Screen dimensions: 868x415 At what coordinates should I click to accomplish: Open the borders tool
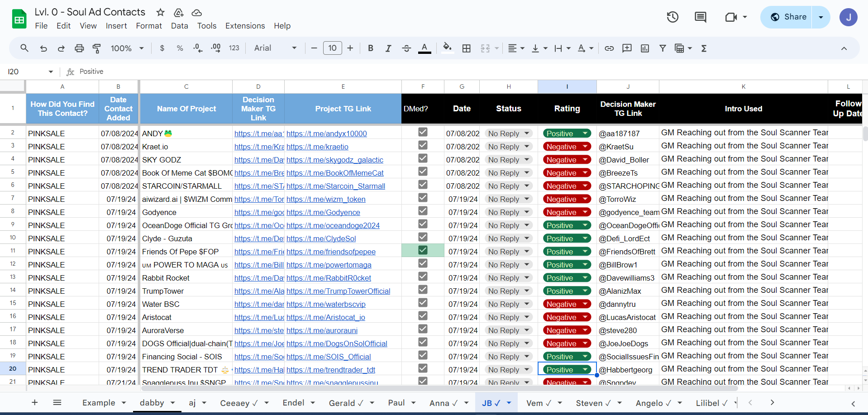467,48
